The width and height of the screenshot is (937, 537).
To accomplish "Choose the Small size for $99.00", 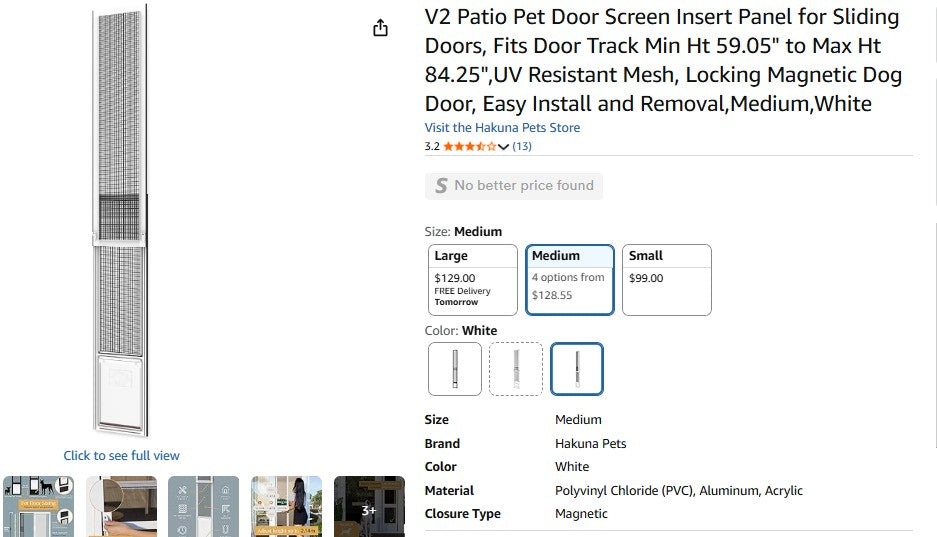I will point(666,280).
